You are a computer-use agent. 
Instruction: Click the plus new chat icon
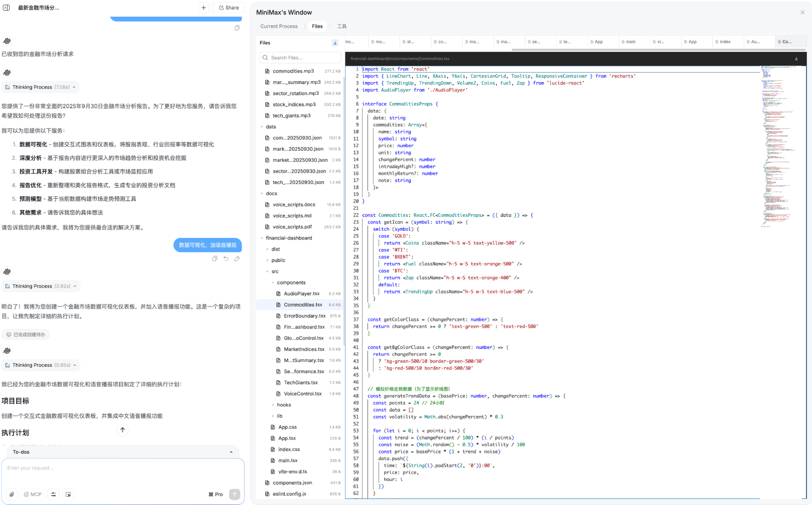pos(204,7)
